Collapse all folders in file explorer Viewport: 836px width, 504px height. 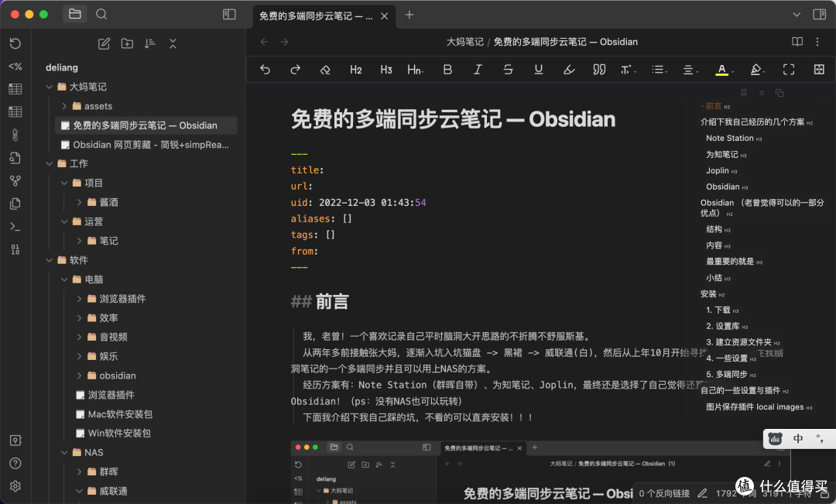tap(173, 43)
